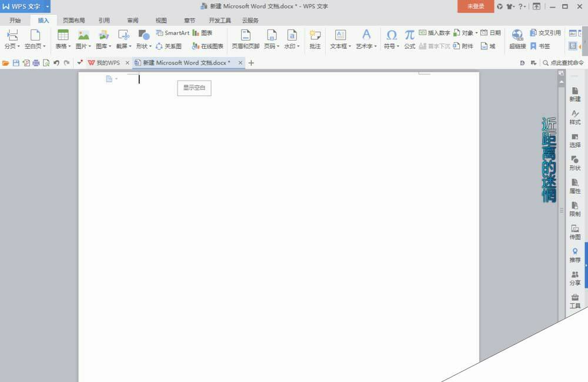
Task: Add a new document tab with plus
Action: coord(251,63)
